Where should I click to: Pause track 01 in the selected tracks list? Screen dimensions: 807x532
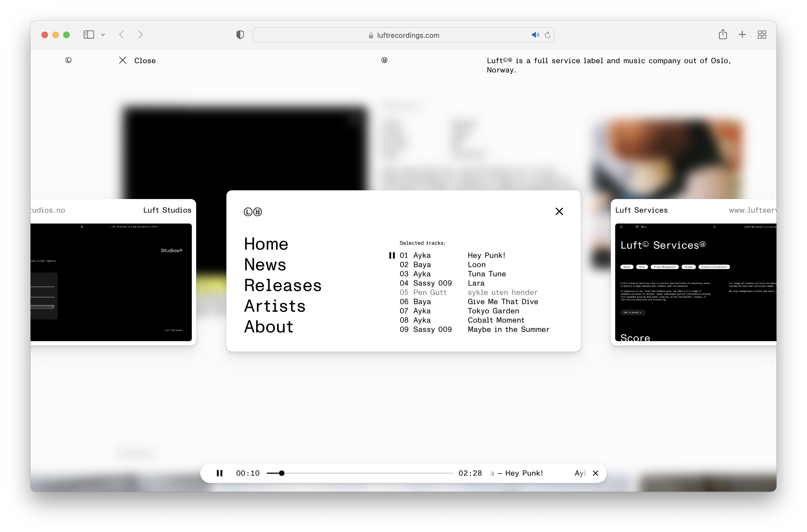pyautogui.click(x=392, y=255)
